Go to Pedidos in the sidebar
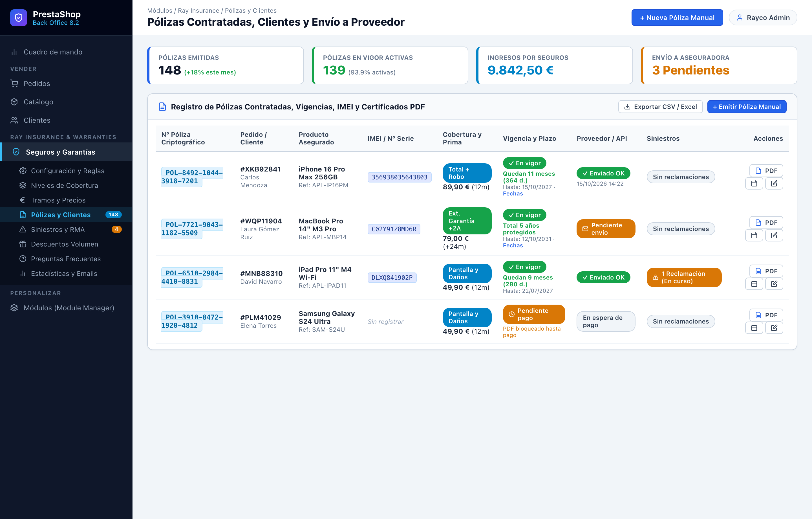812x519 pixels. coord(66,83)
